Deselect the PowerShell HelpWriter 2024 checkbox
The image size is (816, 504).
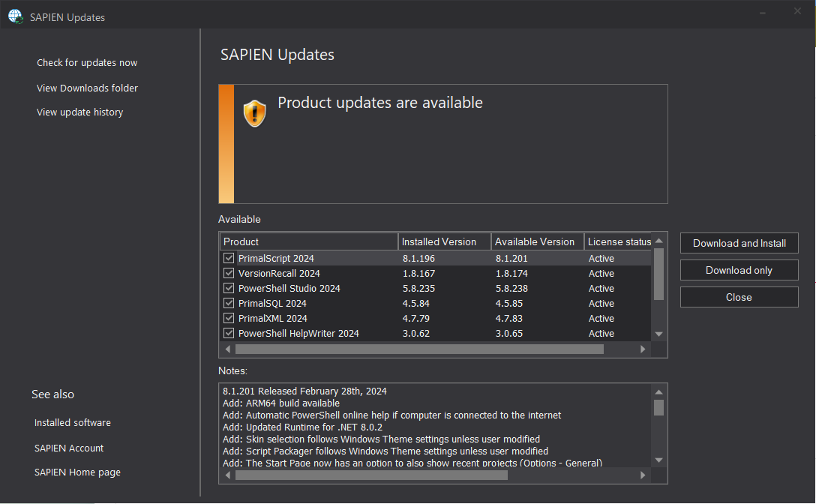pos(229,333)
